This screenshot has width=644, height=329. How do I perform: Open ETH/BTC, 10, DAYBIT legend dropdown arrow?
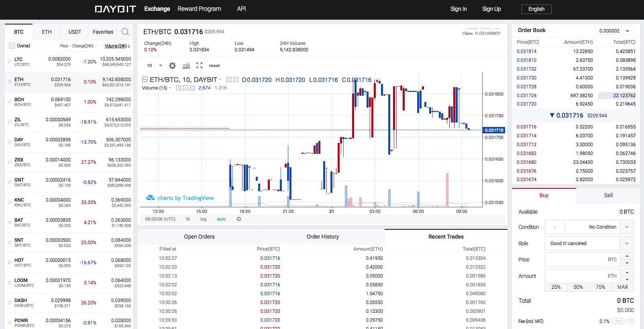point(220,80)
